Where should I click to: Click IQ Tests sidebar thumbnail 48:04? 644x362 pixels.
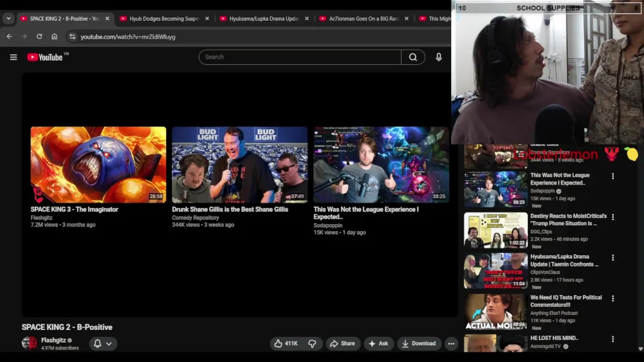pos(496,312)
